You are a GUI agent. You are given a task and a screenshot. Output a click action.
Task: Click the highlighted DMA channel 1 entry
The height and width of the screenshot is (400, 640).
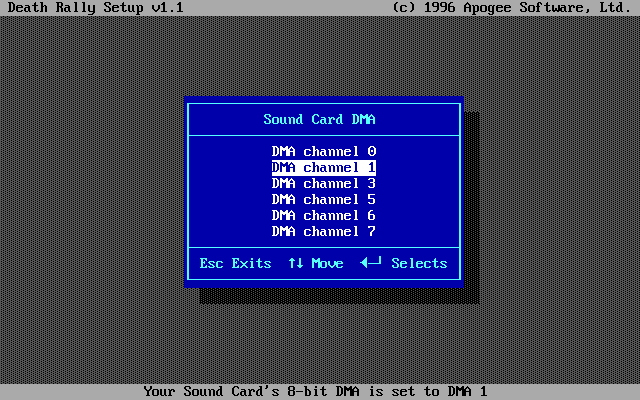(324, 167)
